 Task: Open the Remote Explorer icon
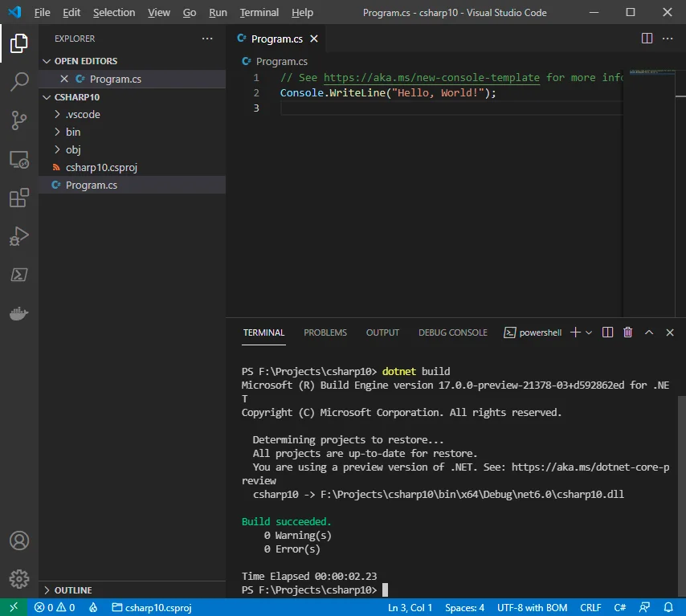pyautogui.click(x=19, y=159)
